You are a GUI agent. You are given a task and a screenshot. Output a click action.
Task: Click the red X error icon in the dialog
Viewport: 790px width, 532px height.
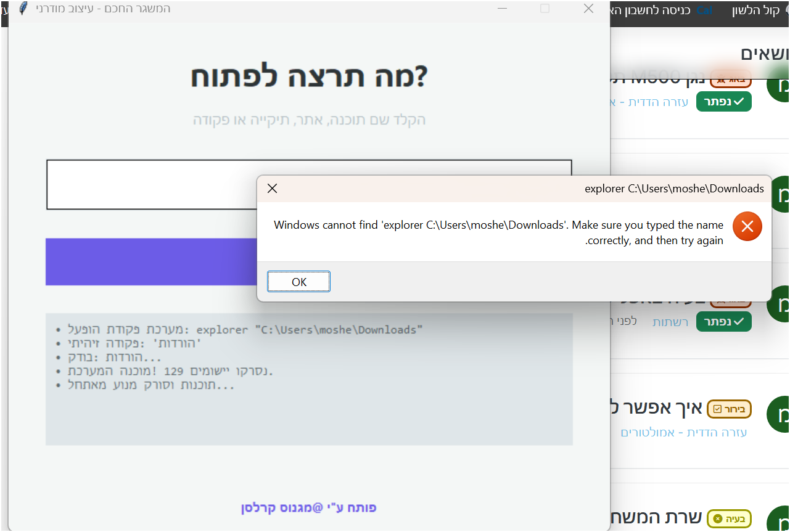(x=747, y=226)
